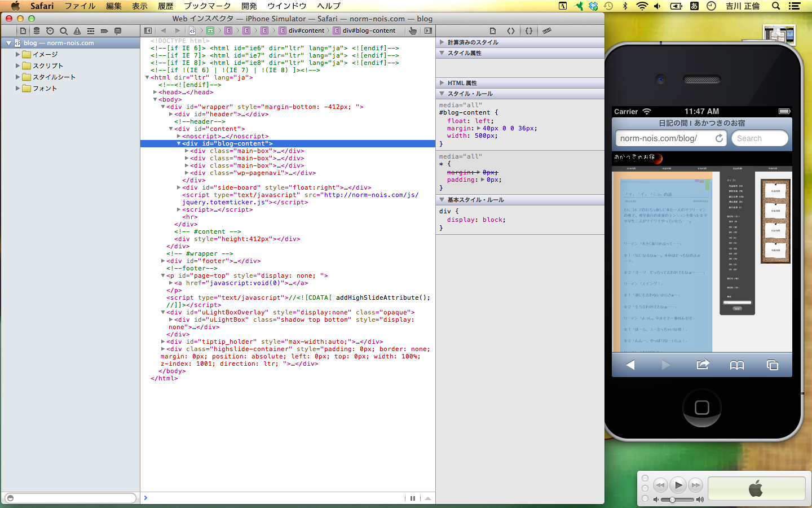This screenshot has height=508, width=812.
Task: Click the ruler metrics icon in details toolbar
Action: point(546,31)
